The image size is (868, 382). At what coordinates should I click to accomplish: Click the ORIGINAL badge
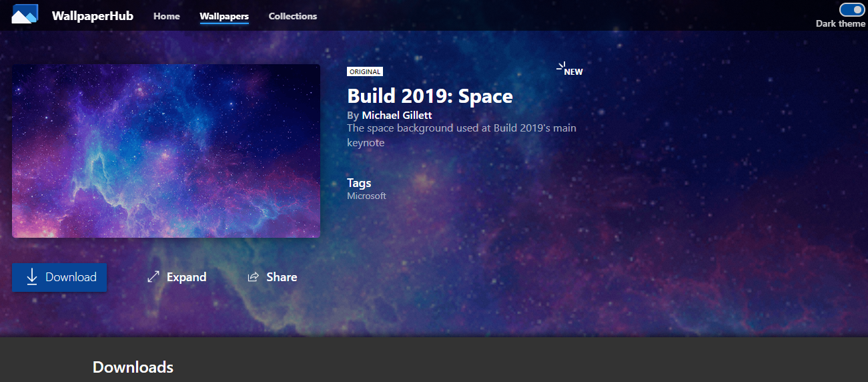point(365,71)
